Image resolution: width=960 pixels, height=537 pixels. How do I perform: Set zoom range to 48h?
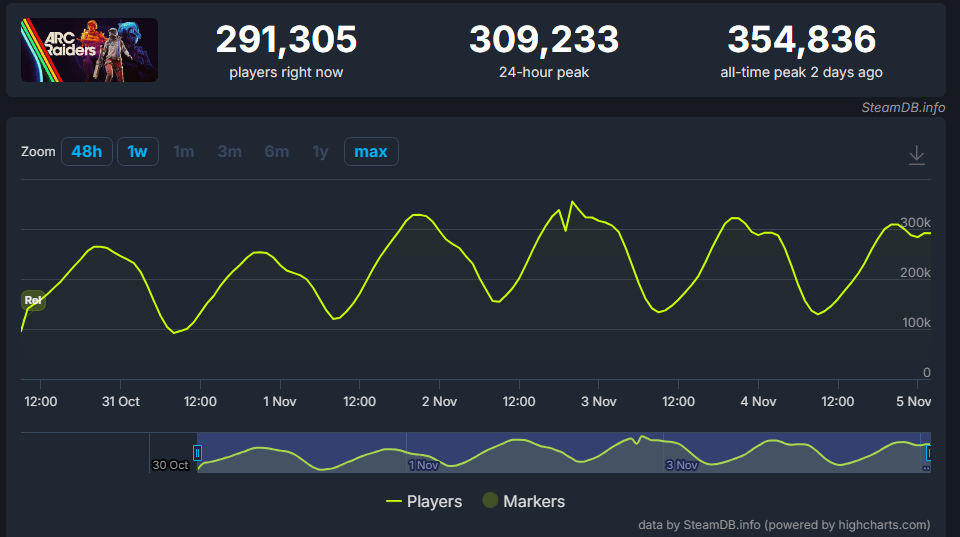[86, 152]
